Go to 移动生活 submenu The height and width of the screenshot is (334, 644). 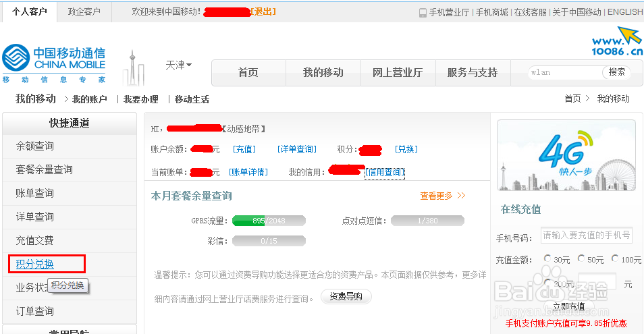(x=192, y=99)
